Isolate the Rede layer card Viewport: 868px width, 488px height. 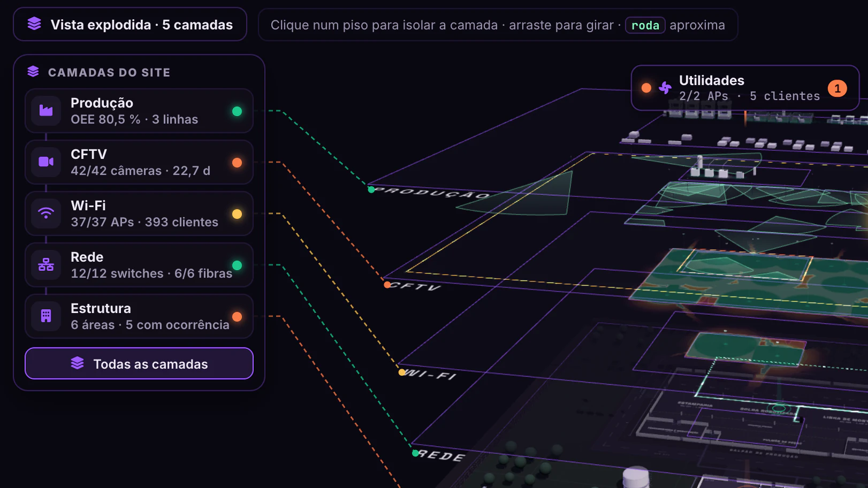pos(139,265)
